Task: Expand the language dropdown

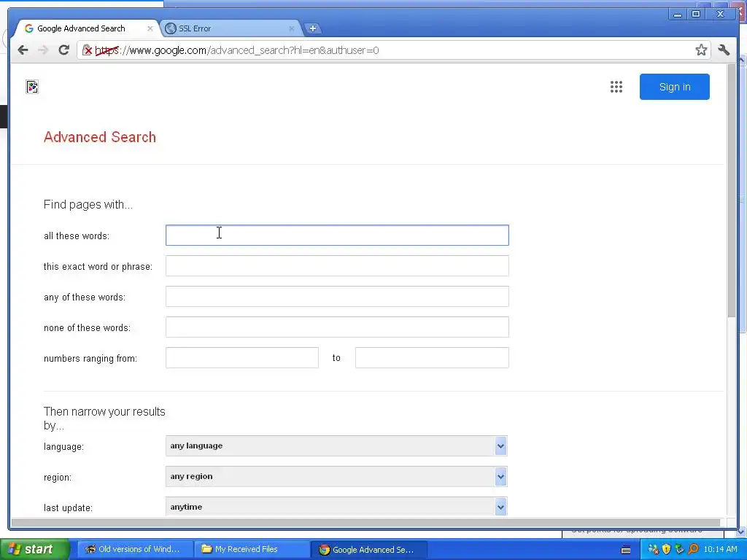Action: [x=336, y=446]
